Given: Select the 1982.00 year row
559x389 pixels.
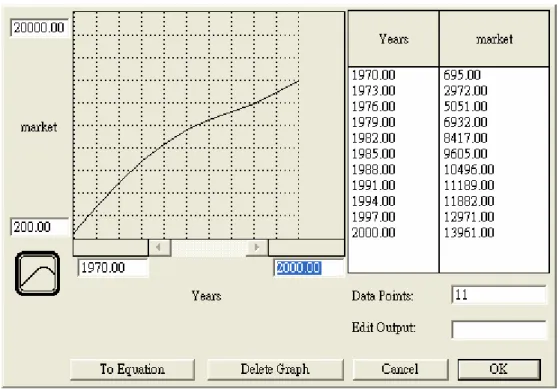Looking at the screenshot, I should [x=373, y=138].
